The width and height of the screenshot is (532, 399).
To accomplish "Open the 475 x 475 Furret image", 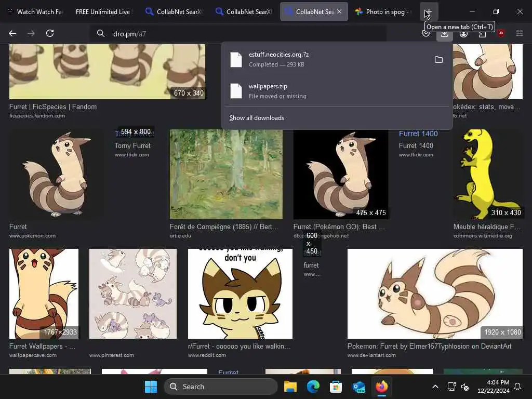I will [x=341, y=174].
